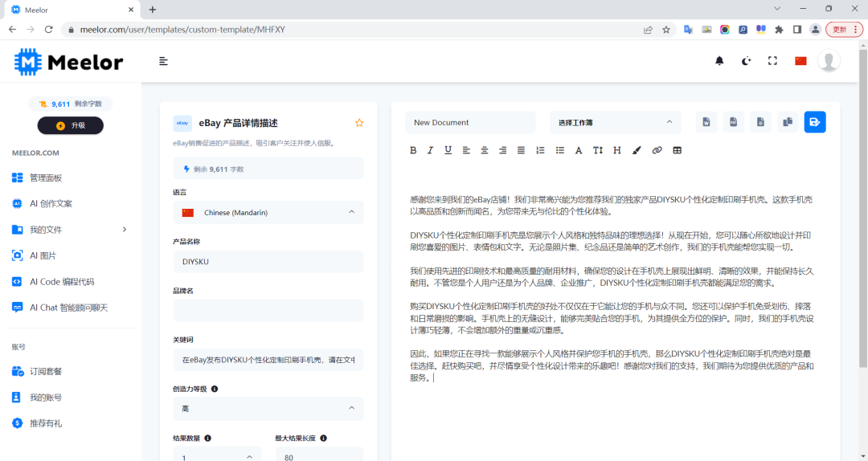Export document as Word file
868x461 pixels.
706,122
